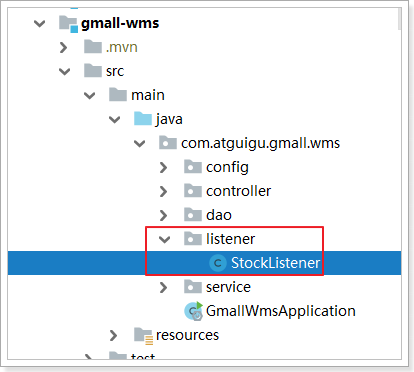Expand the resources folder
Viewport: 414px width, 372px height.
[x=113, y=335]
